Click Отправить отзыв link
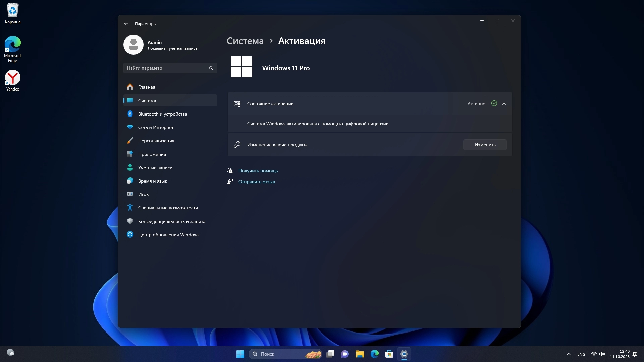This screenshot has width=644, height=362. coord(257,182)
